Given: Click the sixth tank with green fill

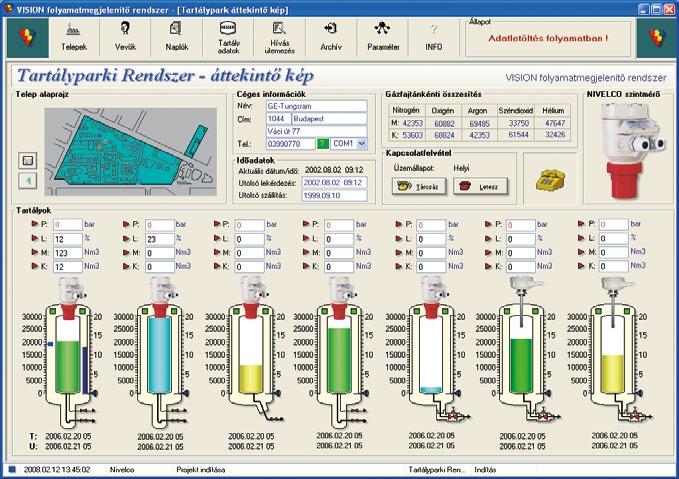Looking at the screenshot, I should coord(522,355).
